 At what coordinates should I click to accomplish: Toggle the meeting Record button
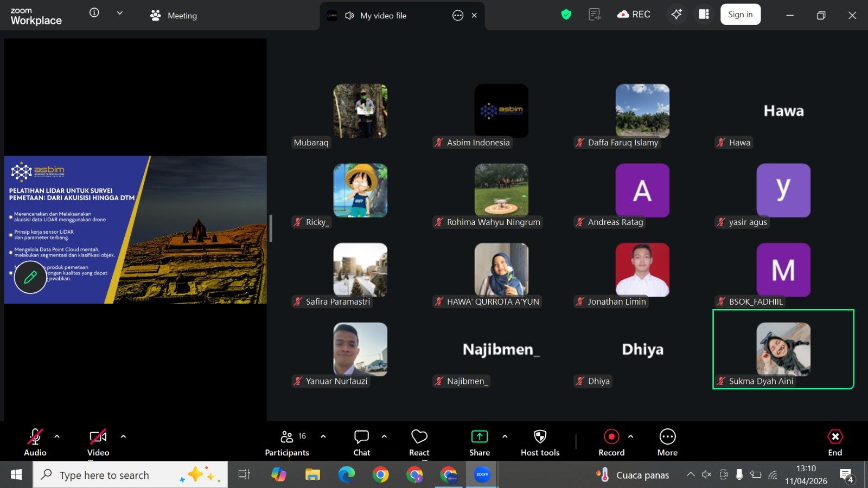[x=611, y=442]
